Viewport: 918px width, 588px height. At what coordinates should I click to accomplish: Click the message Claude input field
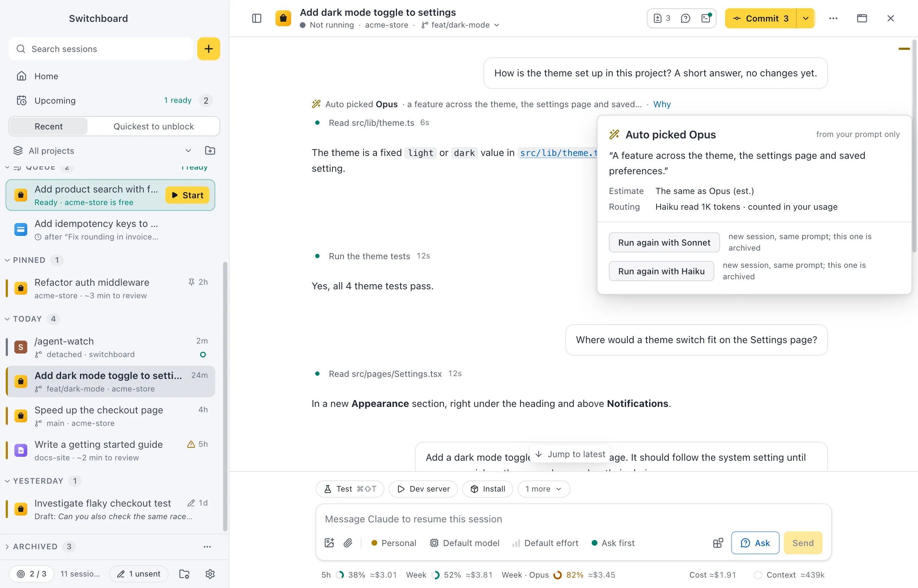click(573, 519)
